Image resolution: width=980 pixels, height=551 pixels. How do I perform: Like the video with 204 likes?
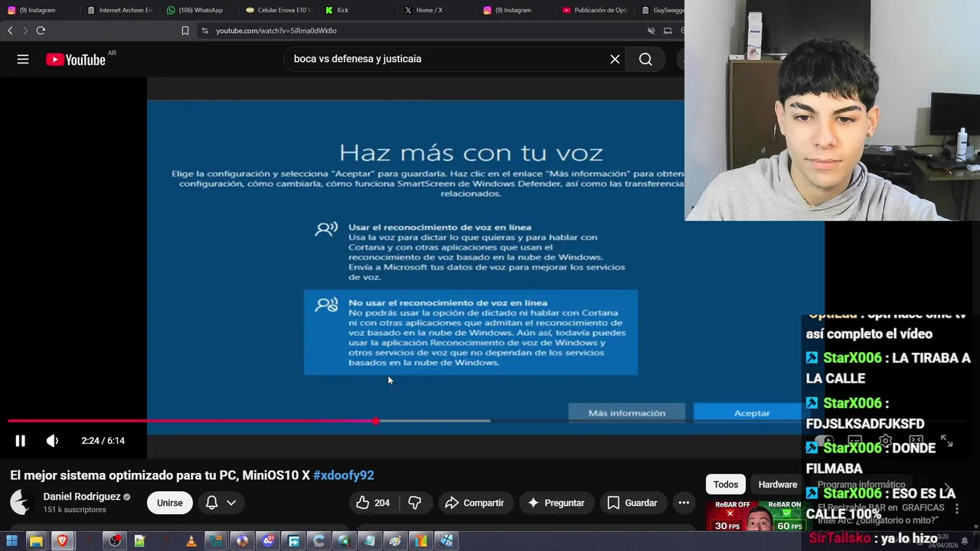pyautogui.click(x=373, y=503)
